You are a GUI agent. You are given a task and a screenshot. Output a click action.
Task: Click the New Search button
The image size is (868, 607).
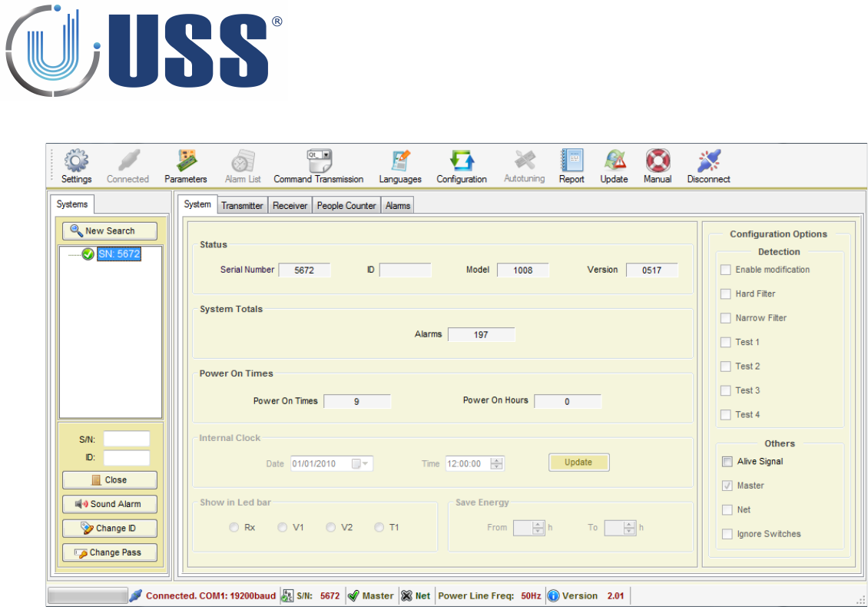(110, 231)
